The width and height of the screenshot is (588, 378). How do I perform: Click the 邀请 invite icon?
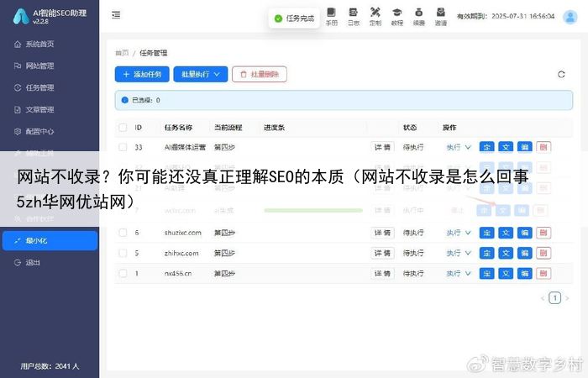441,16
